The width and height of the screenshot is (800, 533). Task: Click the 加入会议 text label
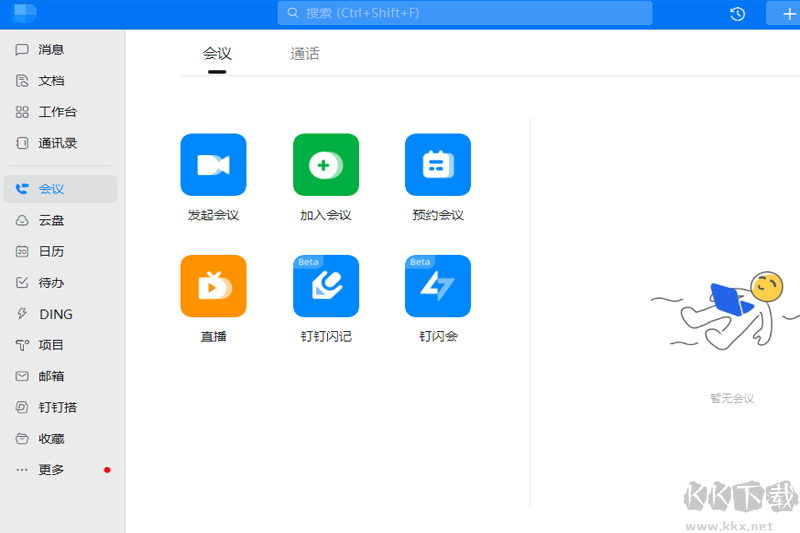[x=326, y=215]
